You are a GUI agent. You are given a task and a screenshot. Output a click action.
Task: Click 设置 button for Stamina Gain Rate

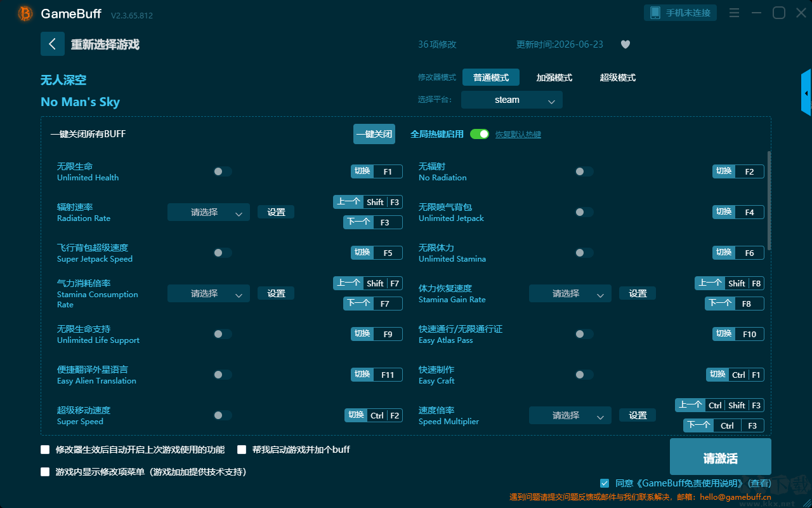638,293
